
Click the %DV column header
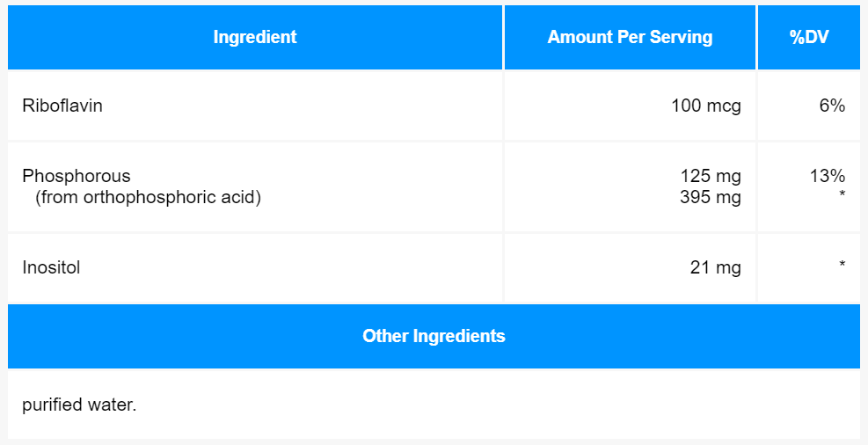pos(809,37)
